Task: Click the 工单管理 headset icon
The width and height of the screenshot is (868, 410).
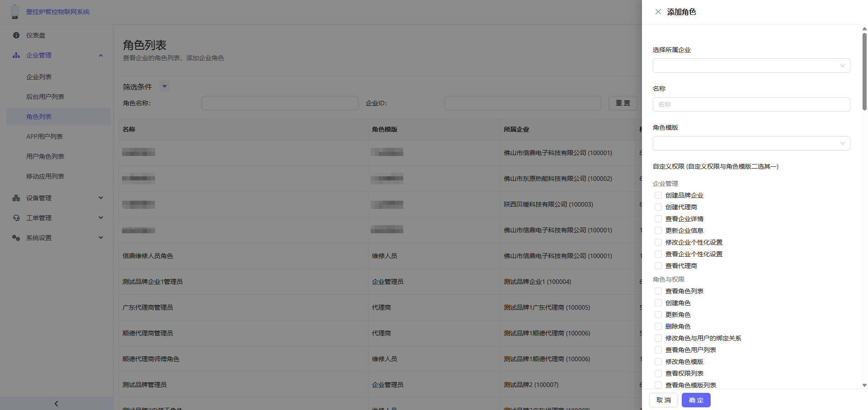Action: 16,218
